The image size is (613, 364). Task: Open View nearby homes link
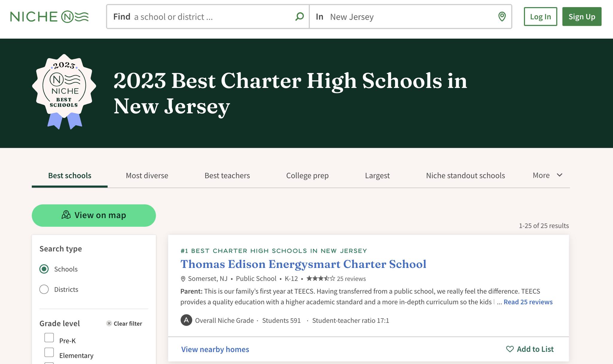pyautogui.click(x=215, y=349)
